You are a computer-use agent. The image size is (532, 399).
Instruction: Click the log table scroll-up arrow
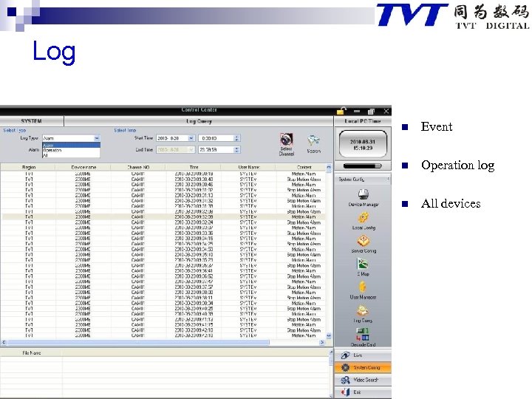pyautogui.click(x=328, y=167)
